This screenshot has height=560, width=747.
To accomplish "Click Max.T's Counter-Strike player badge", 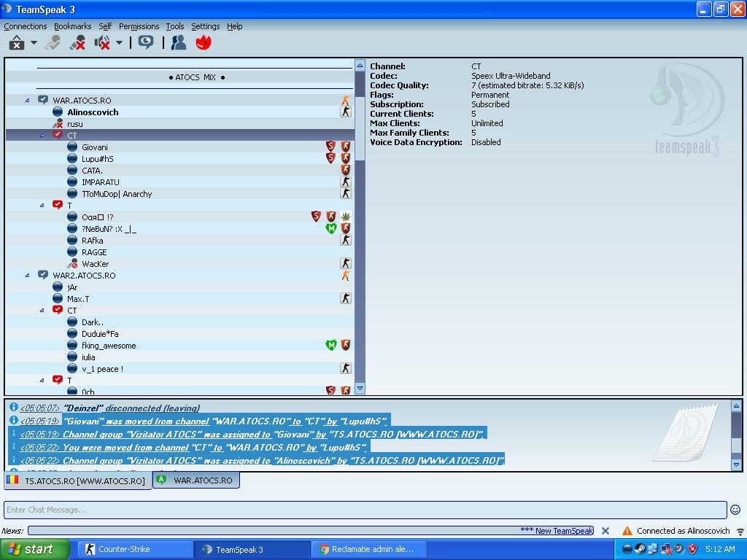I will click(346, 298).
